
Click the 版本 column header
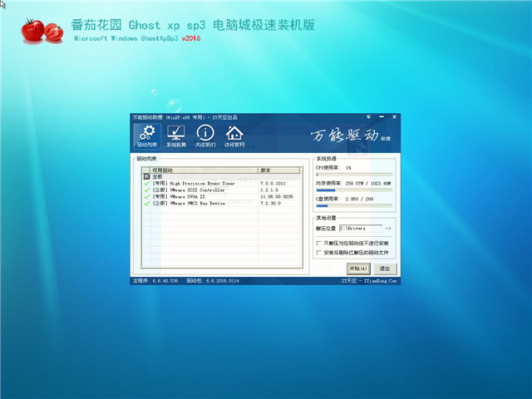279,170
